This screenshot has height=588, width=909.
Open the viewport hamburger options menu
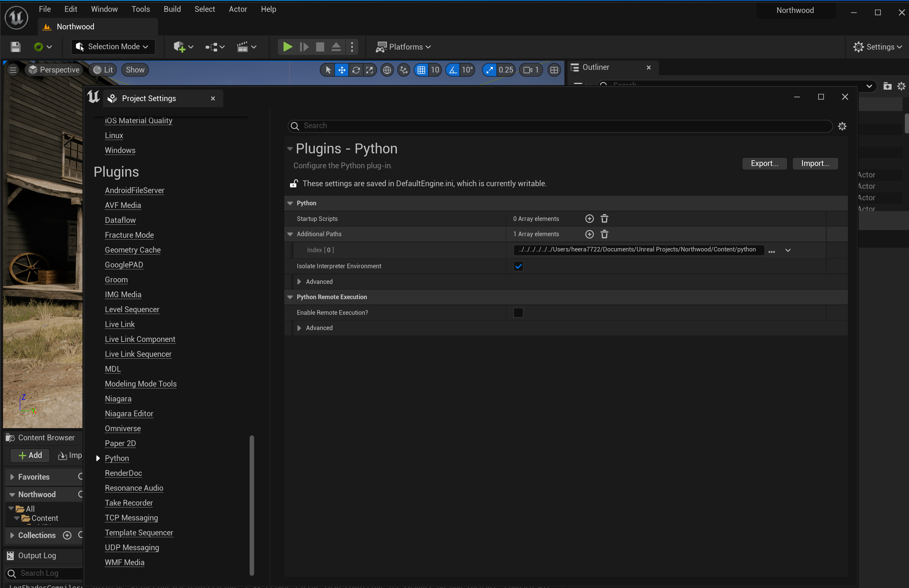pos(13,70)
